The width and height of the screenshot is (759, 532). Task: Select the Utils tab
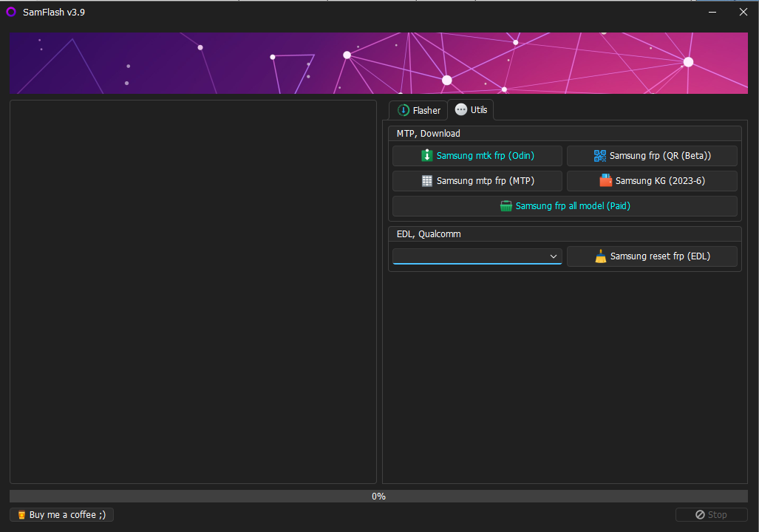click(x=471, y=110)
